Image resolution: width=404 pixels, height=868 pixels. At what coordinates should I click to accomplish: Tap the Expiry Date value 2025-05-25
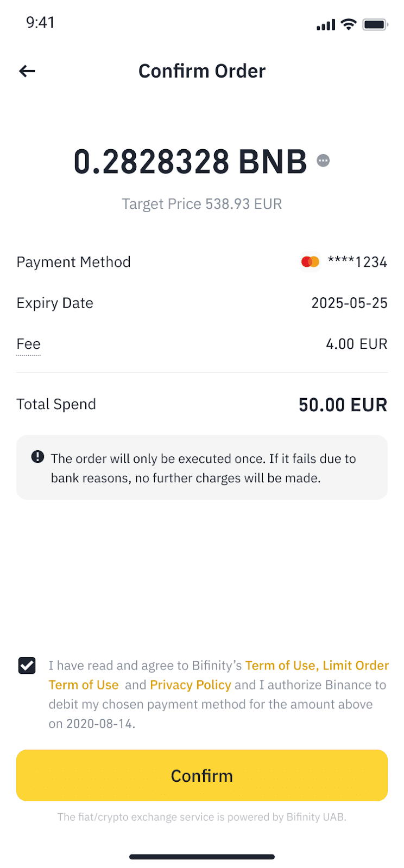(x=349, y=303)
